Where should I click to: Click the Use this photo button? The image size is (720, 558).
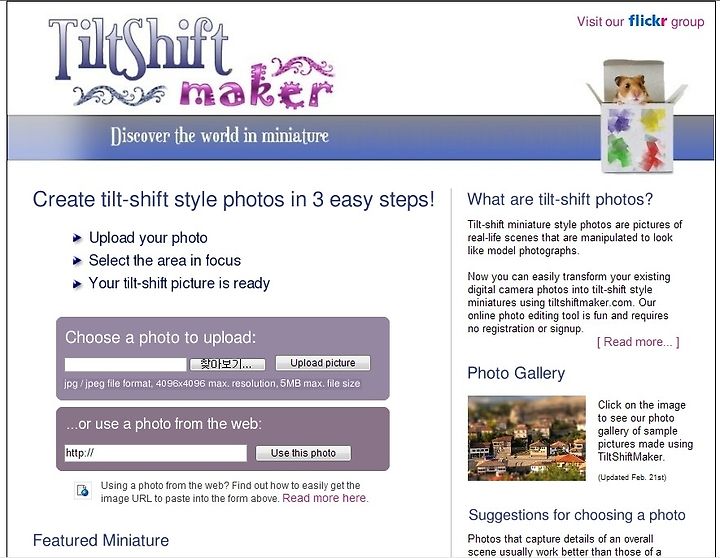[303, 453]
